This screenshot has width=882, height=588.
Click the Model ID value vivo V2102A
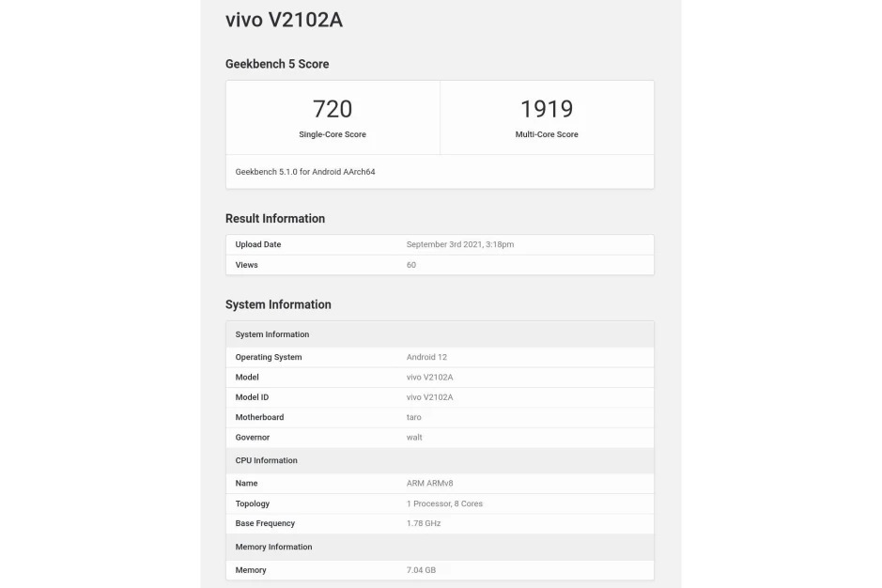click(x=430, y=397)
